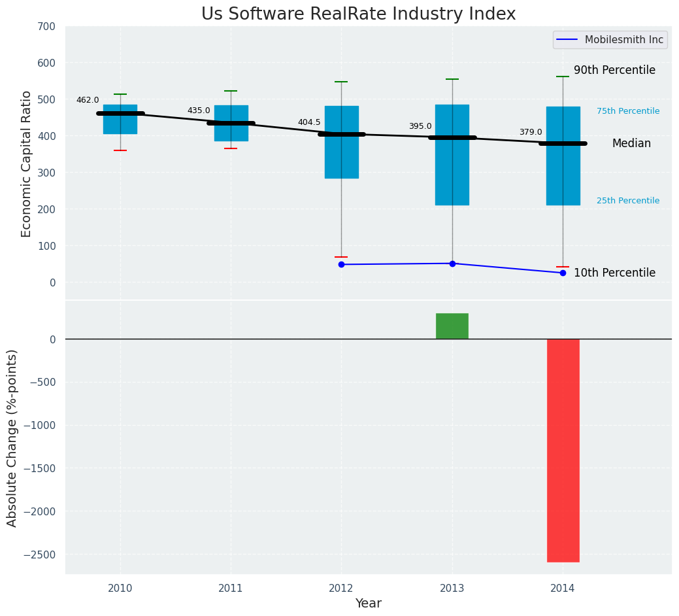The image size is (679, 616).
Task: Click the 90th Percentile annotation
Action: pos(614,70)
